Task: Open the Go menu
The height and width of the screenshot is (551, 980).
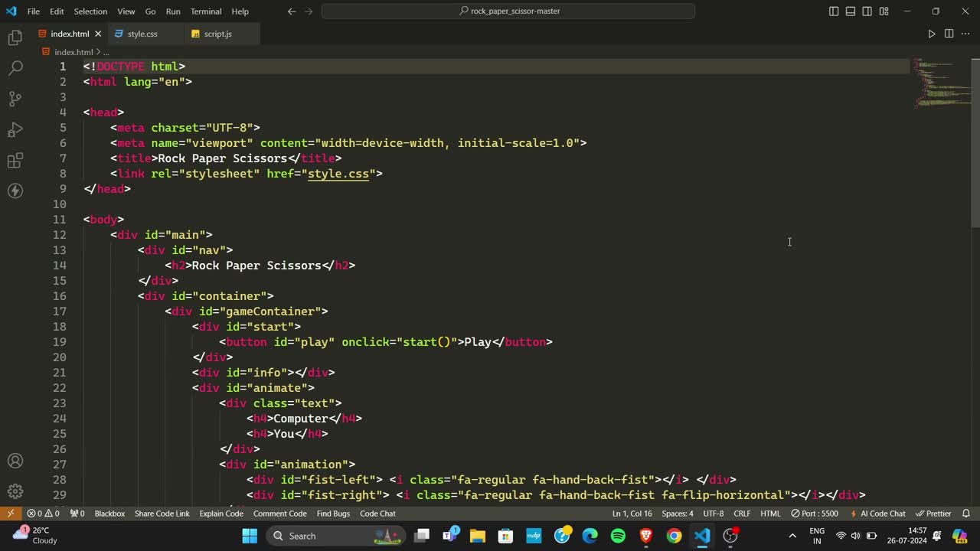Action: (150, 11)
